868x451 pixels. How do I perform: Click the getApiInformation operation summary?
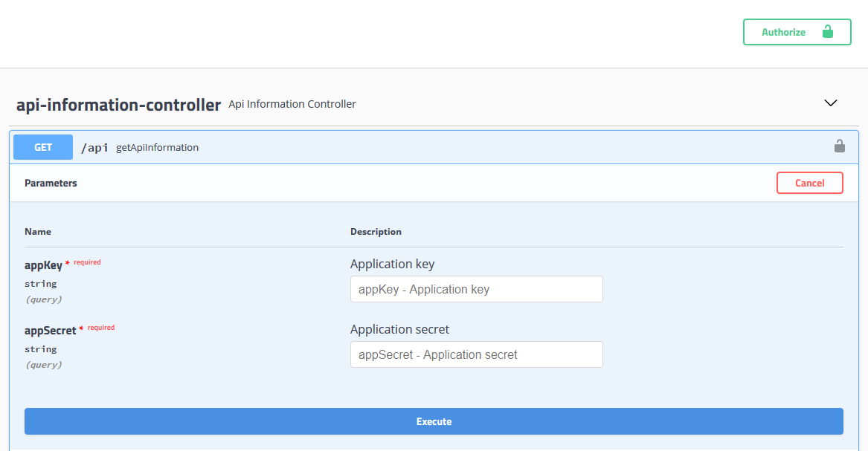click(157, 147)
